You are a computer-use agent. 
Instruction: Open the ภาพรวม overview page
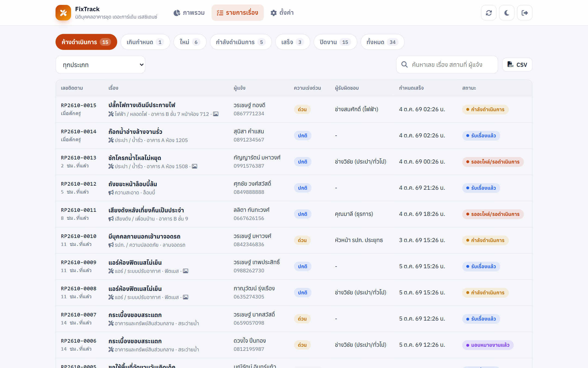click(x=189, y=13)
